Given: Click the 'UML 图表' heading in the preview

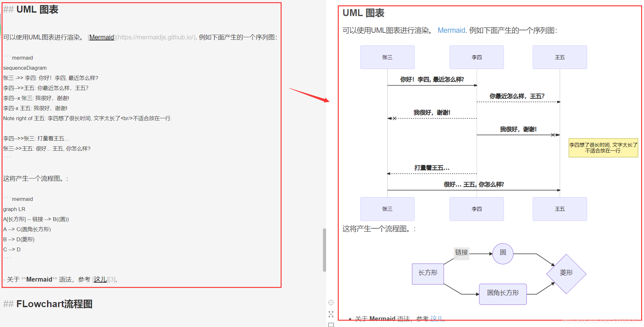Looking at the screenshot, I should pos(363,13).
